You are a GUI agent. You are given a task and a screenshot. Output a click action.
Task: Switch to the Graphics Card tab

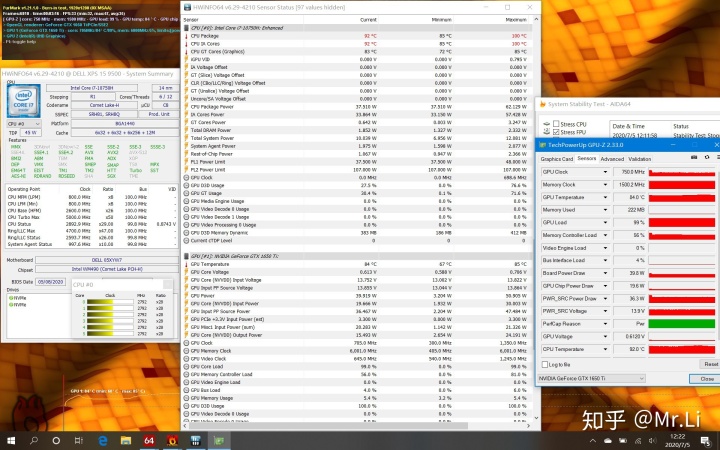557,159
